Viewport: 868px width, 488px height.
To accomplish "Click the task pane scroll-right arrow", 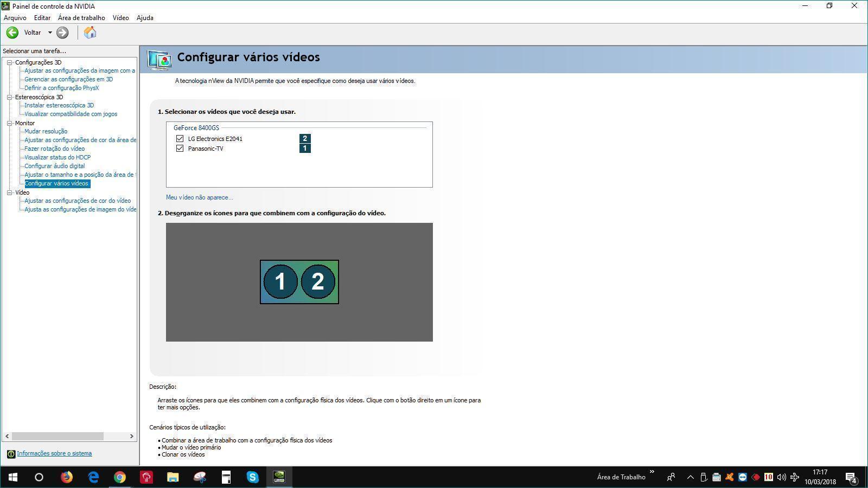I will click(131, 436).
